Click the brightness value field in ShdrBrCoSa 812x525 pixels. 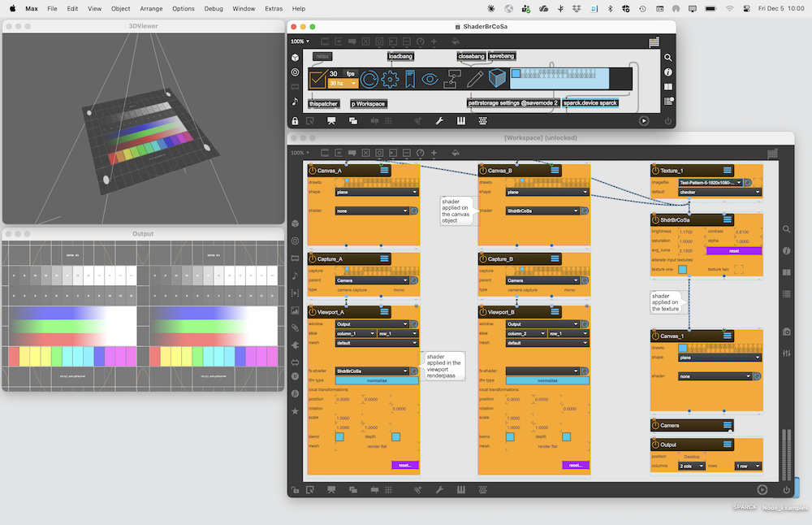click(685, 232)
